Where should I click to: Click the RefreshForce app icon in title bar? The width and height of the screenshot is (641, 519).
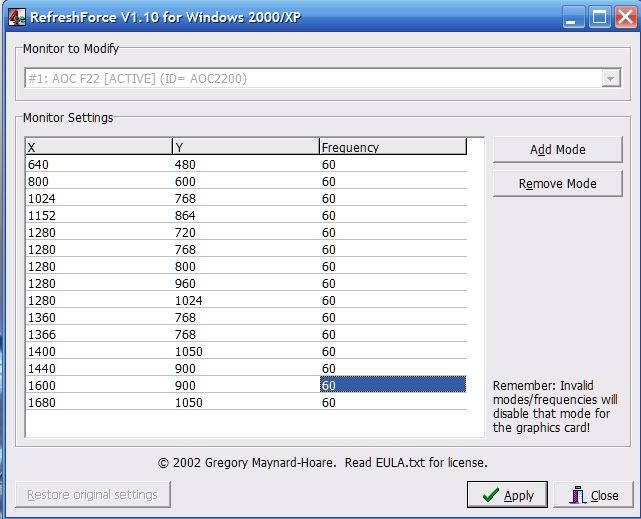pos(17,17)
